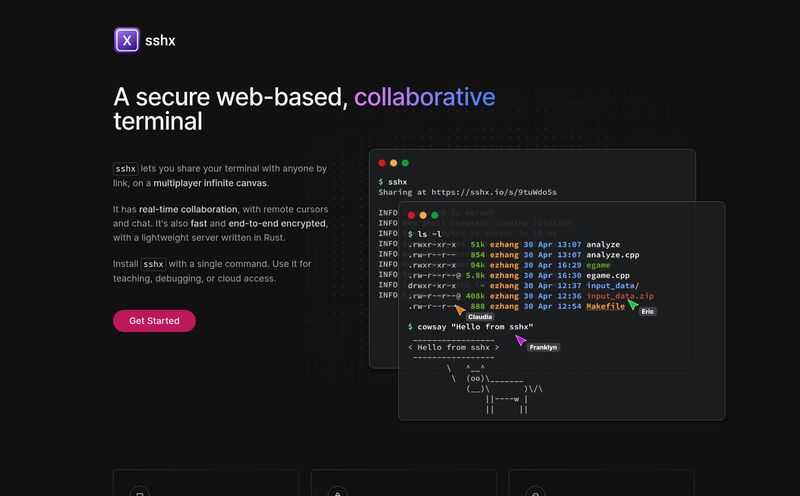Click the sshx code badge after "Install"
The image size is (800, 496).
click(x=153, y=264)
